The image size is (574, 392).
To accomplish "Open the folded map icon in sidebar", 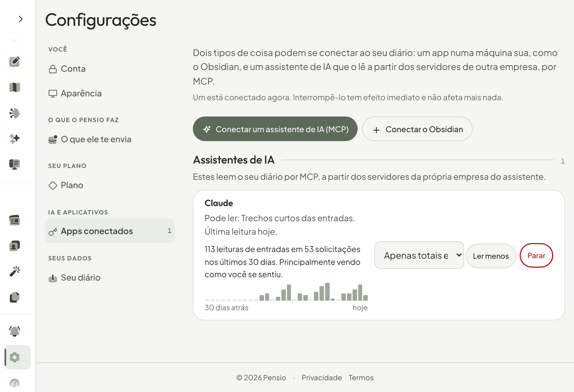I will point(15,87).
